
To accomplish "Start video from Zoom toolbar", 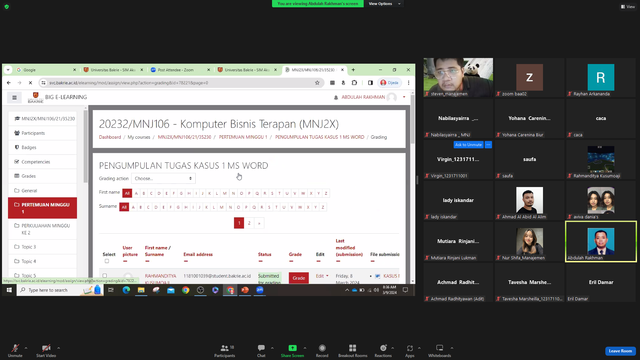I will pyautogui.click(x=46, y=349).
